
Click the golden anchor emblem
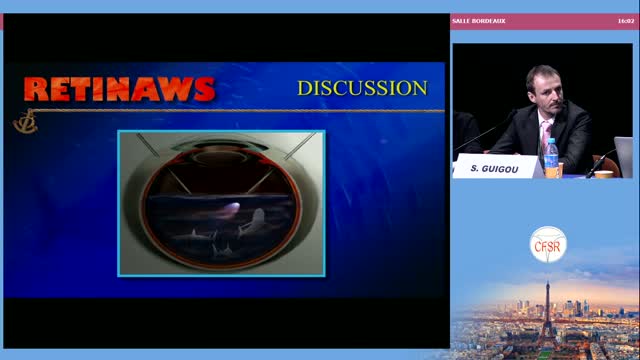click(x=25, y=122)
